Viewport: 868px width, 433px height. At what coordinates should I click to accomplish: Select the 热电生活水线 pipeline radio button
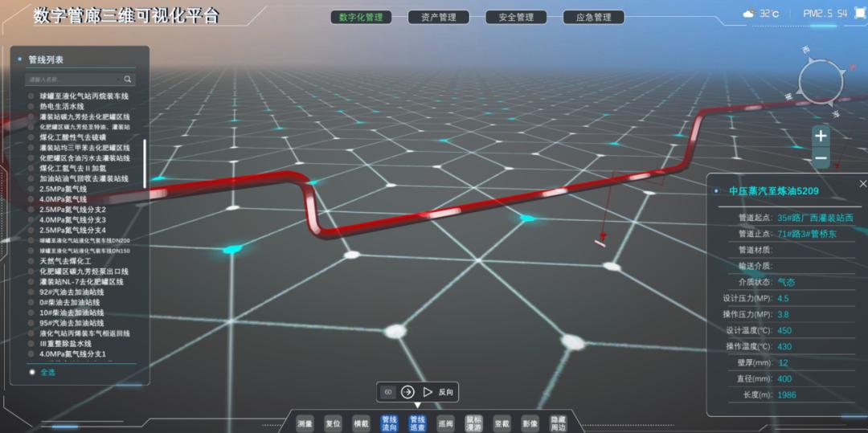[31, 106]
